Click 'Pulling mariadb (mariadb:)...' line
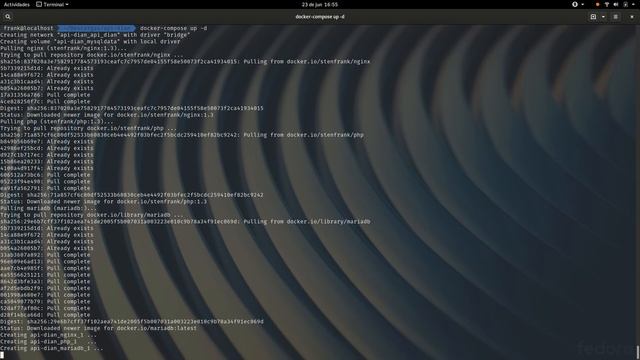This screenshot has height=360, width=640. (x=48, y=208)
